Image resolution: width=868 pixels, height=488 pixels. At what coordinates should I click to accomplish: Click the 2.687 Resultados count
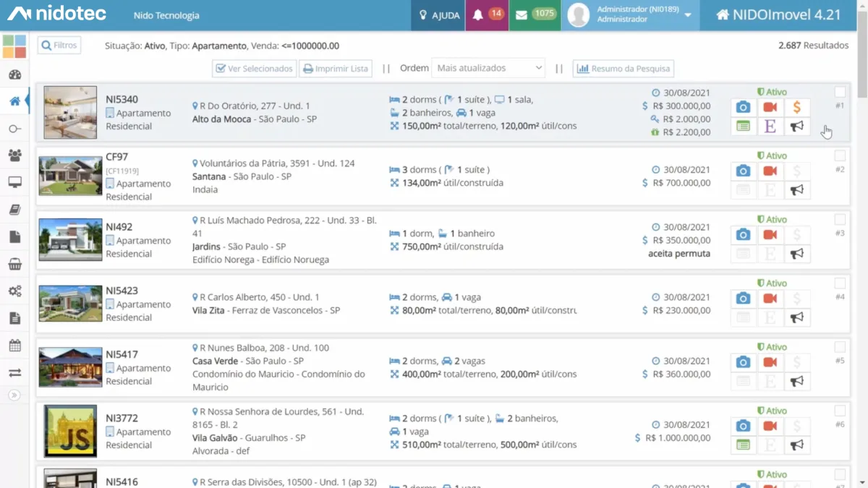[814, 46]
